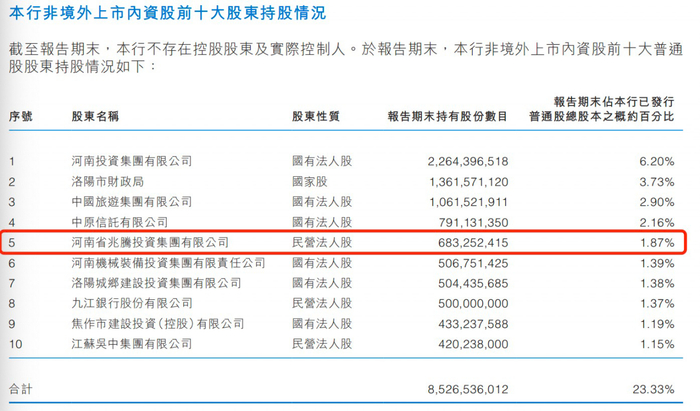The width and height of the screenshot is (700, 411).
Task: Click the column header 報告期末持有股份數目
Action: click(447, 116)
